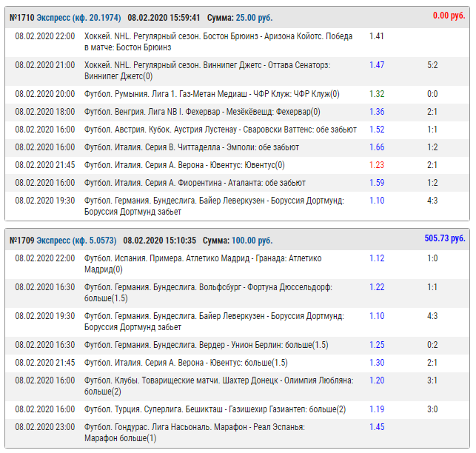Select green odds 1.32 for ЧФР Клуж
This screenshot has height=453, width=476.
point(377,94)
